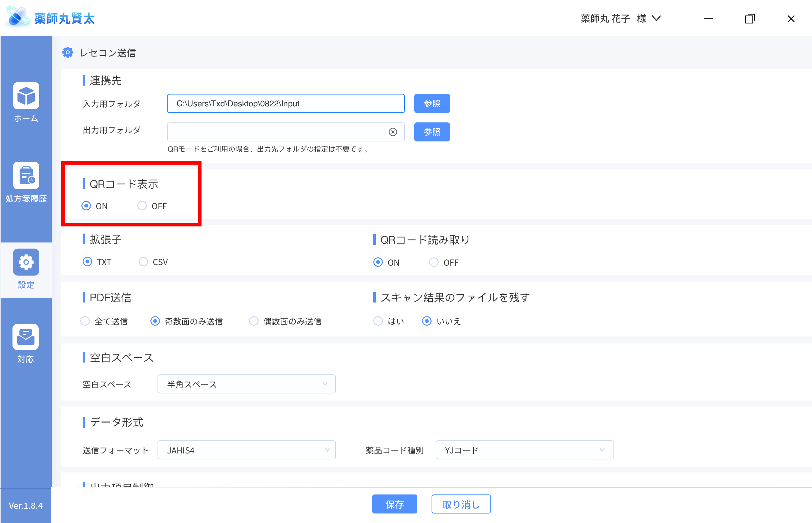Screen dimensions: 812x523
Task: Click the Ver.1.8.4 version label
Action: pos(26,506)
